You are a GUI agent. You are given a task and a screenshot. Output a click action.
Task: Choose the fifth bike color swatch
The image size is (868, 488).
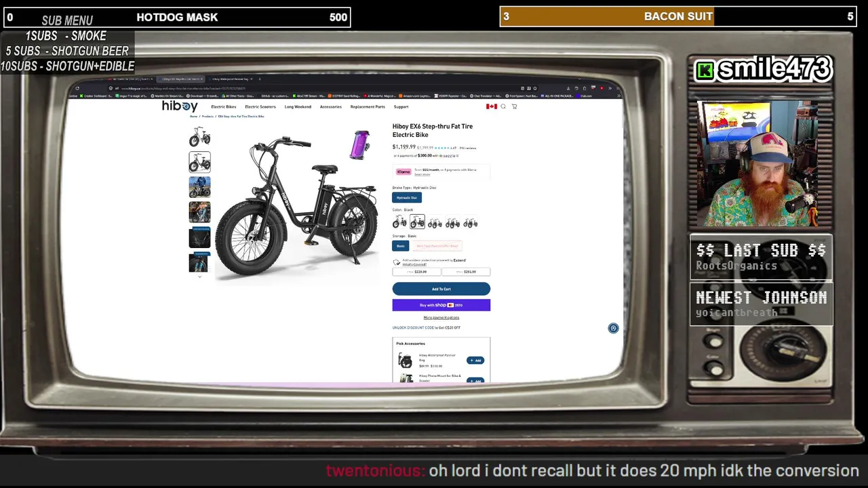471,222
